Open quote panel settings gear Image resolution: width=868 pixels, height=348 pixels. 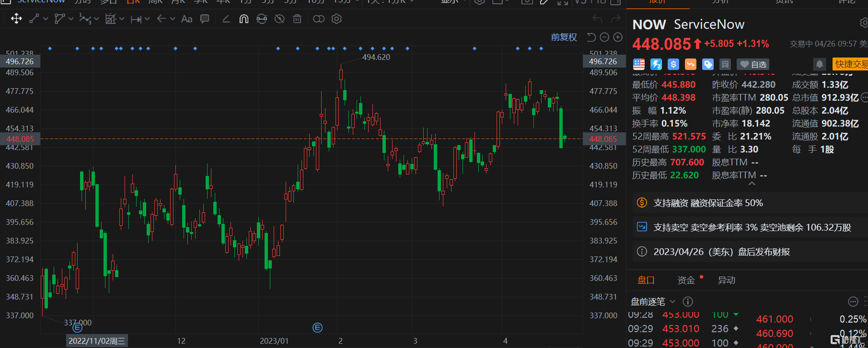click(864, 23)
